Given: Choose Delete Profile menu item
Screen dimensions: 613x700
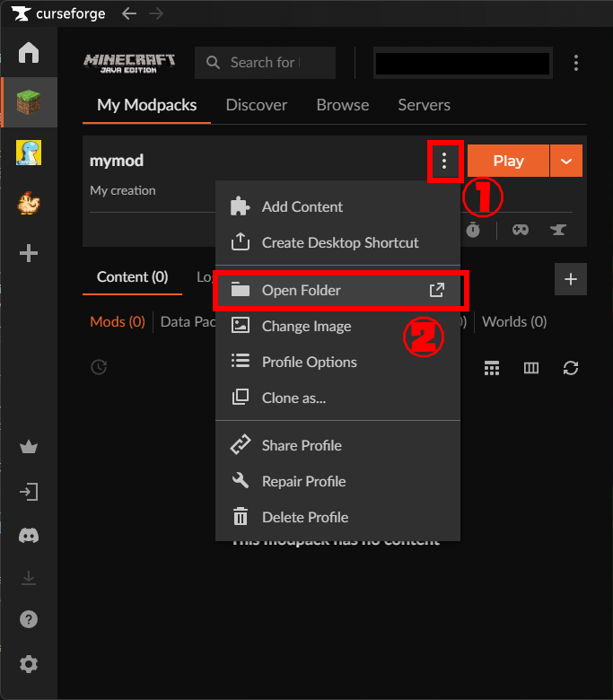Looking at the screenshot, I should tap(337, 517).
